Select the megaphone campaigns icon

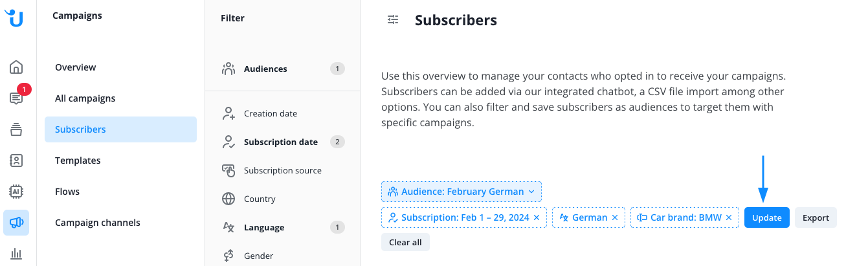(16, 223)
